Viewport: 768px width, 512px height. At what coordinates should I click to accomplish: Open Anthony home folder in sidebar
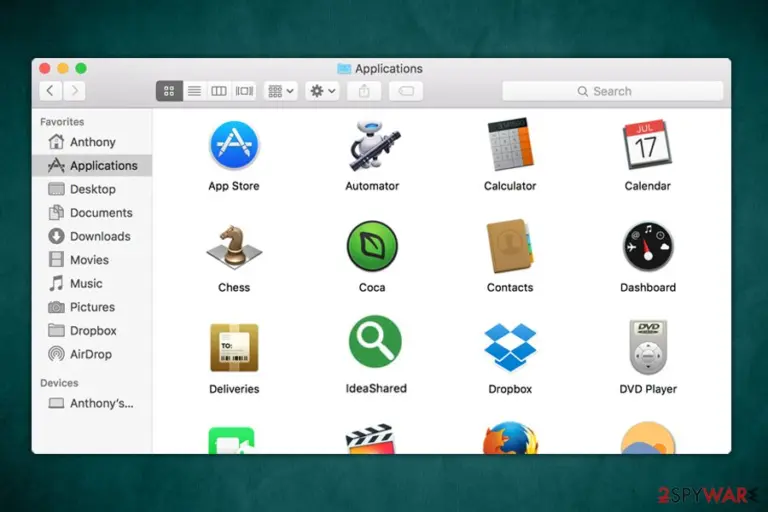tap(92, 142)
